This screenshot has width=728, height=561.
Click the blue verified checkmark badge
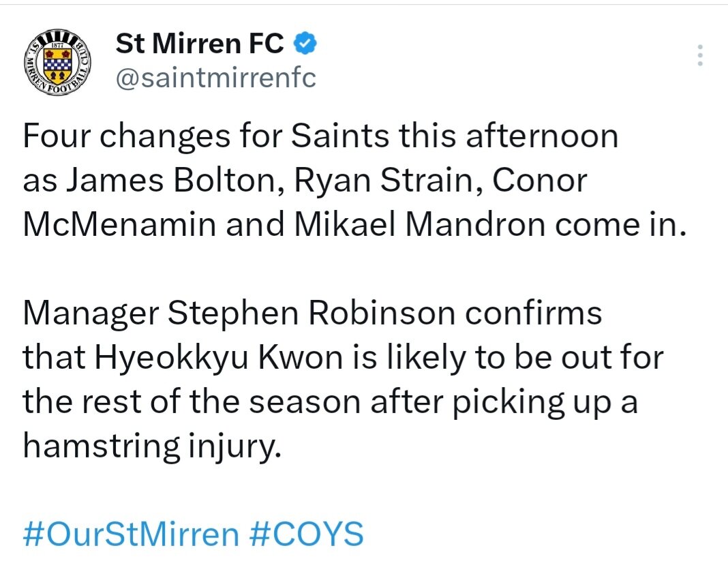pos(305,44)
